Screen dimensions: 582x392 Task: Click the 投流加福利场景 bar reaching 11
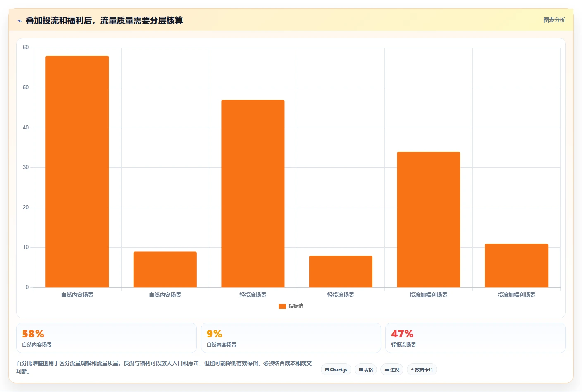pos(516,265)
